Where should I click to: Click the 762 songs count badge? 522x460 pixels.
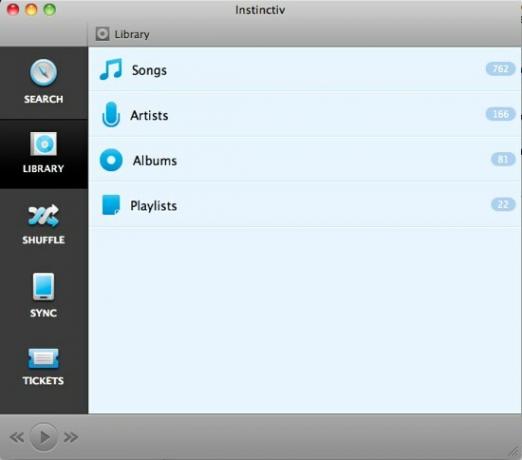500,69
